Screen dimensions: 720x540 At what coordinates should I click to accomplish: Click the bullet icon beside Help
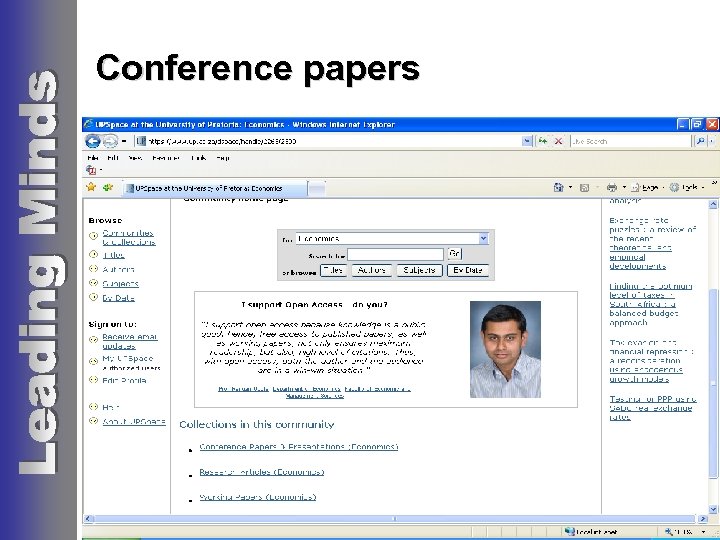point(93,406)
